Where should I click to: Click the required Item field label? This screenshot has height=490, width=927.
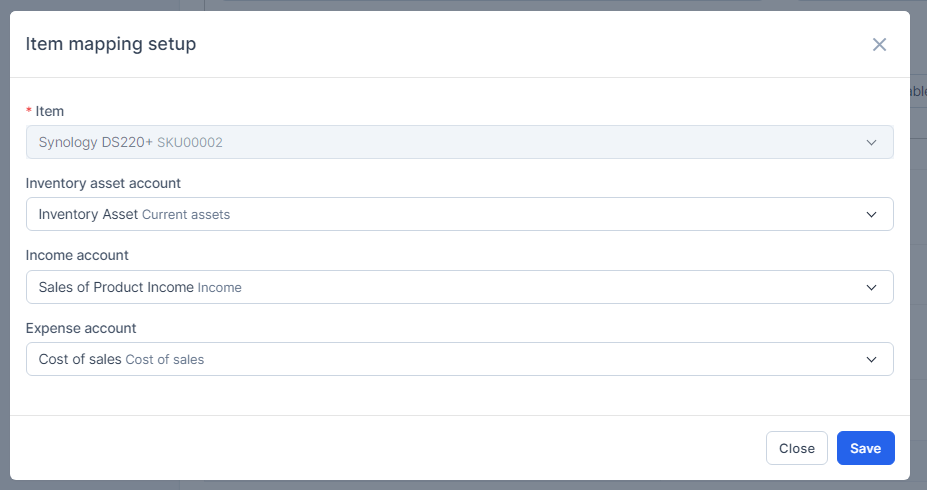click(x=49, y=111)
